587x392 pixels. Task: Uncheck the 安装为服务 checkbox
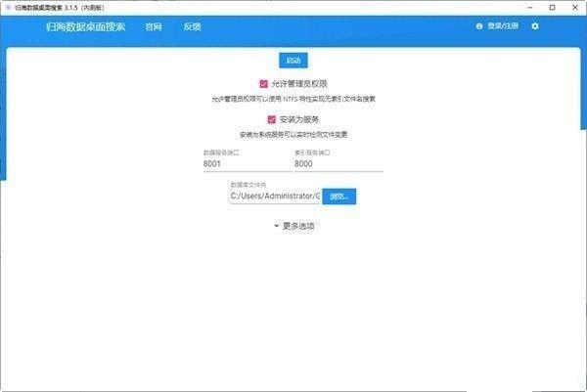point(271,119)
